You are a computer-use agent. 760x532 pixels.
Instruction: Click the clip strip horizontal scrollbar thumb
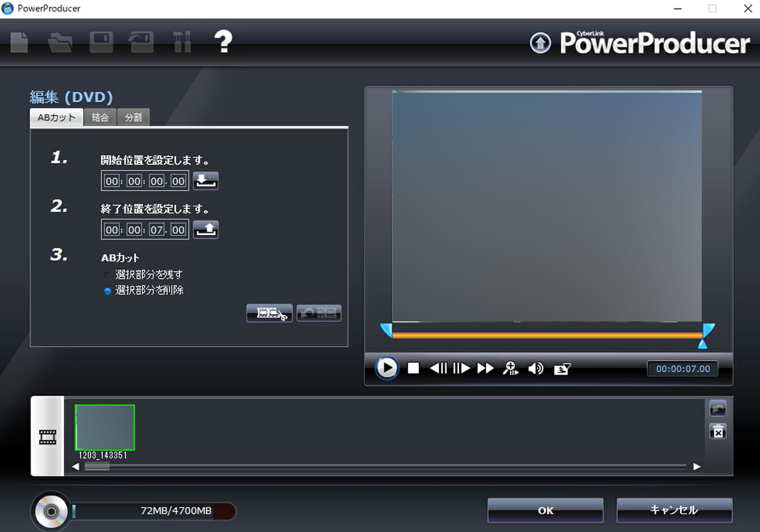point(97,467)
